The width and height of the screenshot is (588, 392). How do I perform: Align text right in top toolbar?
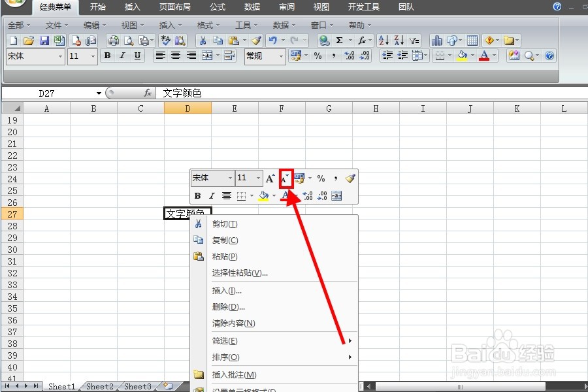(x=191, y=56)
